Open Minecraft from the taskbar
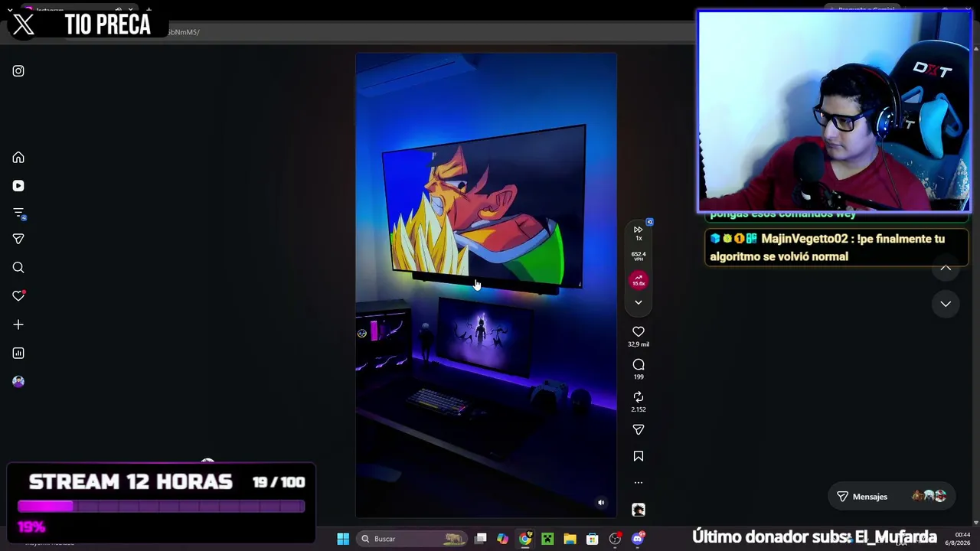 (547, 539)
